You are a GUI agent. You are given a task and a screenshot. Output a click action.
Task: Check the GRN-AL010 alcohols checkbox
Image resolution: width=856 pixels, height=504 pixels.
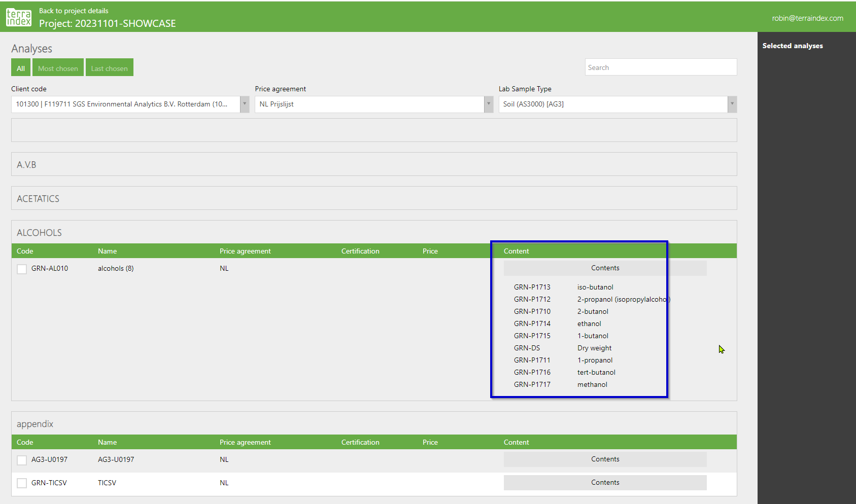[22, 269]
